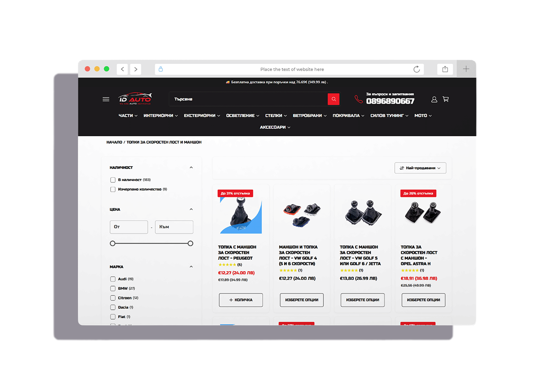Click the 'ТОПКИ ЗА СКОРОСТЕН ЛОСТ И МАНШОН' breadcrumb
This screenshot has height=392, width=560.
point(164,142)
